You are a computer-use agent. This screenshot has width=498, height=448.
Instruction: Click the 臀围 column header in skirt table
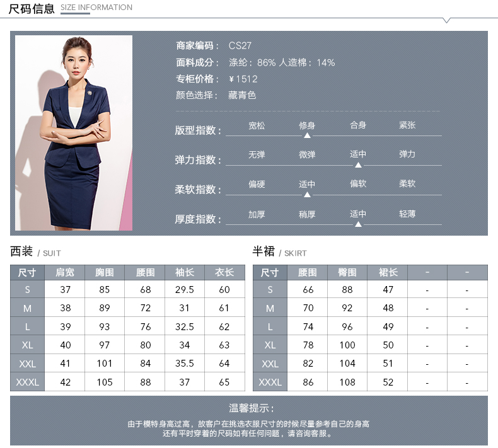[347, 272]
